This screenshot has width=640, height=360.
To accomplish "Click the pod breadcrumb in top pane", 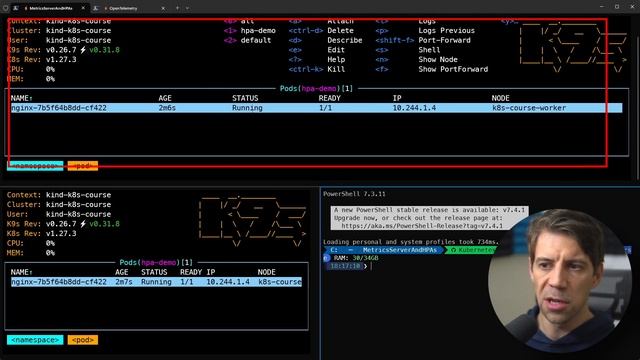I will pos(83,166).
